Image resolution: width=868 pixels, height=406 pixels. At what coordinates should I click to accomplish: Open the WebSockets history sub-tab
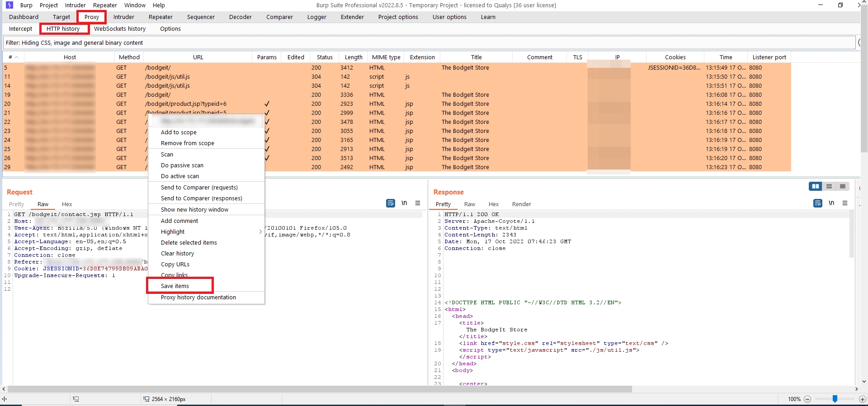point(120,29)
